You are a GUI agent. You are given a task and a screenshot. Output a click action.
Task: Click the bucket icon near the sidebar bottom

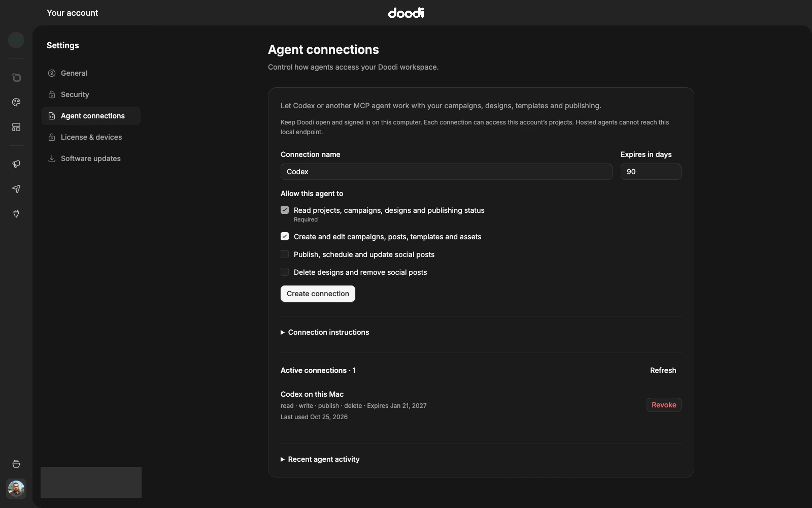[16, 464]
